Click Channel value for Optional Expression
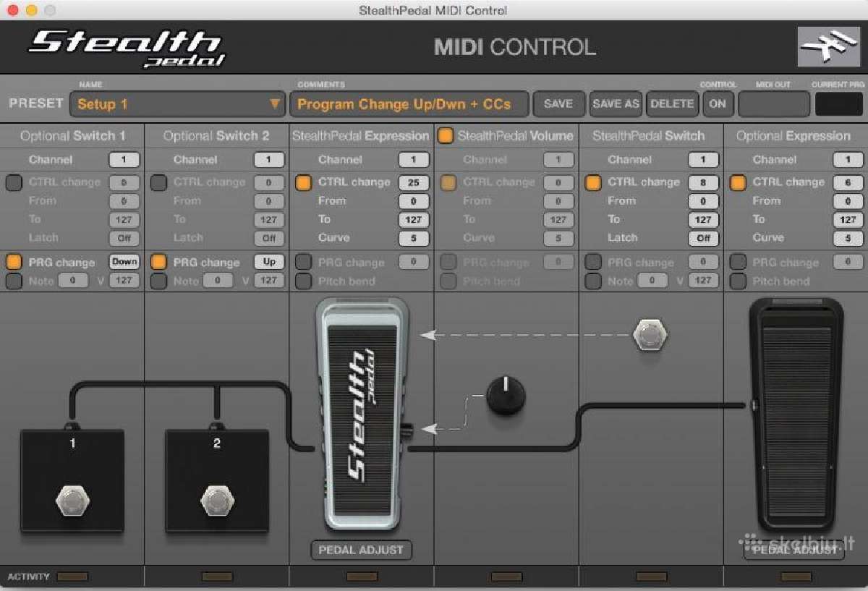868x591 pixels. (x=848, y=160)
